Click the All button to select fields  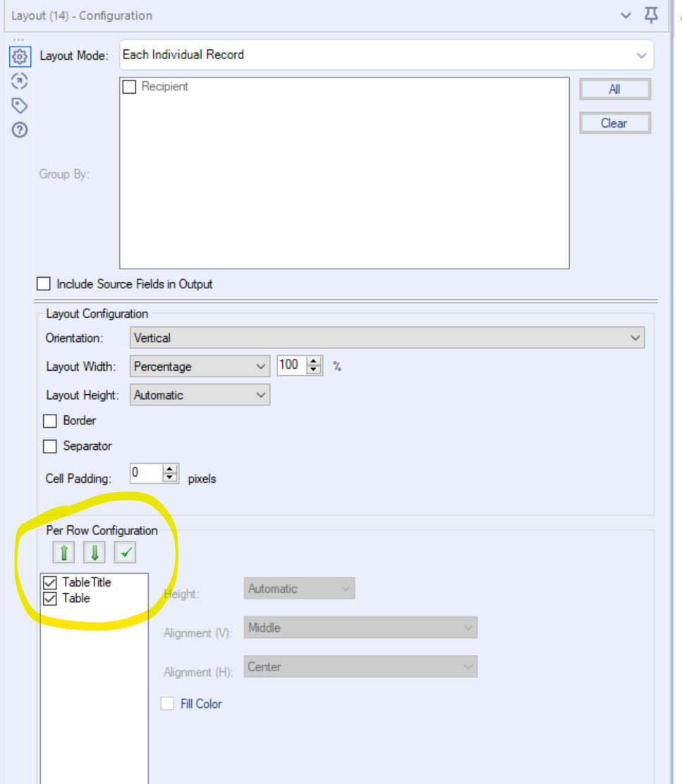coord(614,89)
